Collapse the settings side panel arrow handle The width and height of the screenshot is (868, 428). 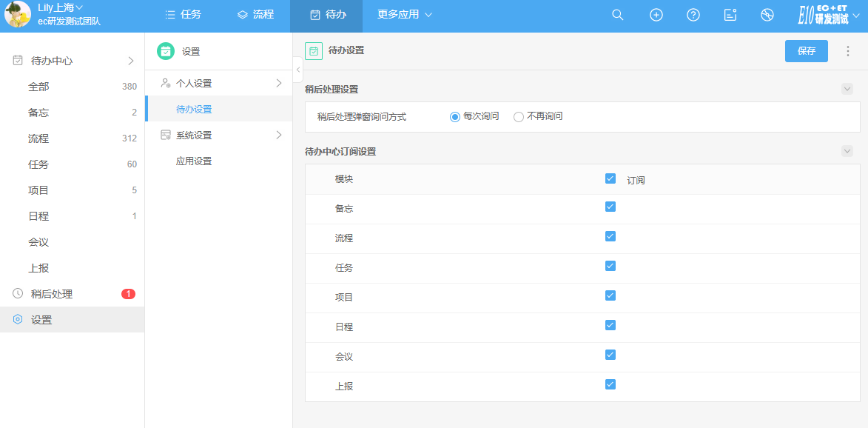(x=297, y=70)
